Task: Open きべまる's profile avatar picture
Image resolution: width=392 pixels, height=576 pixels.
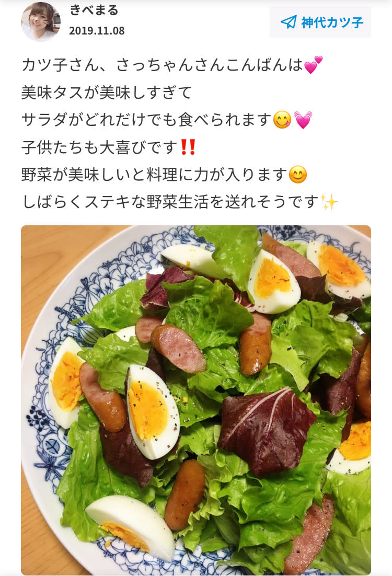Action: click(40, 21)
